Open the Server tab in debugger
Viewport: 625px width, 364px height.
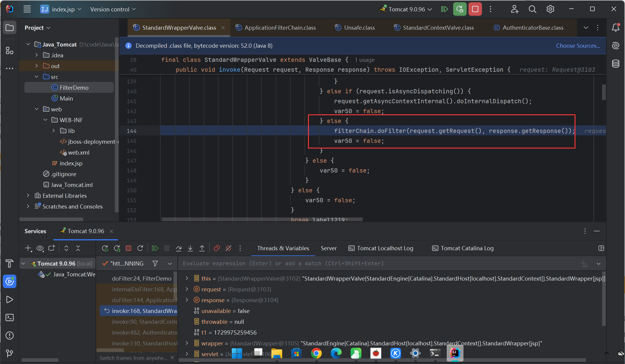tap(329, 248)
